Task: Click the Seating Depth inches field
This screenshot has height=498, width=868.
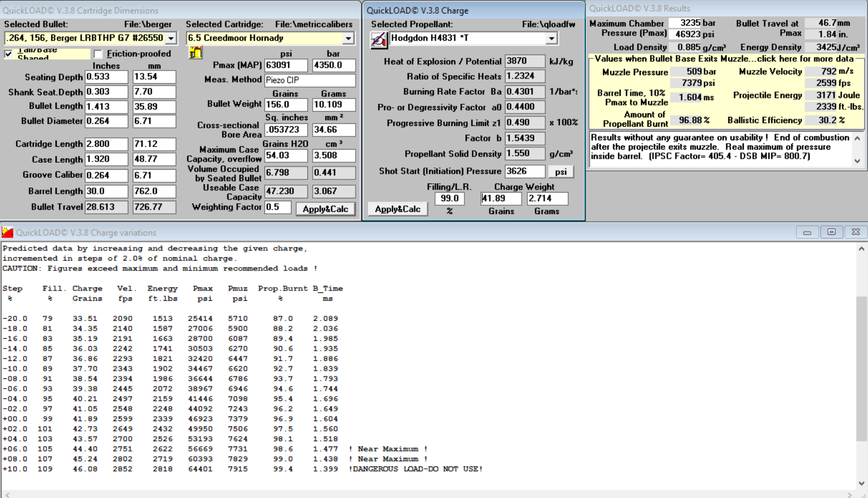Action: point(106,77)
